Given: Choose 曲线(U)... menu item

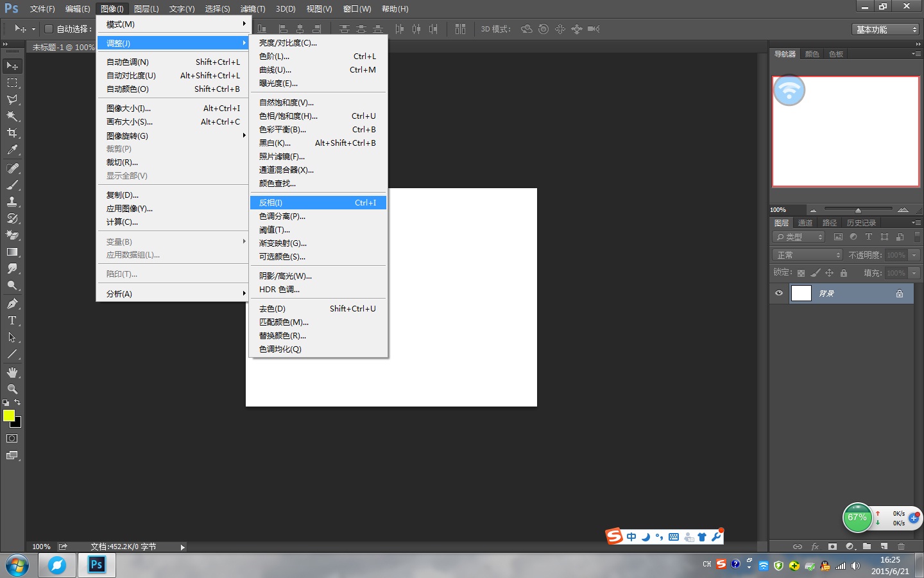Looking at the screenshot, I should 318,70.
